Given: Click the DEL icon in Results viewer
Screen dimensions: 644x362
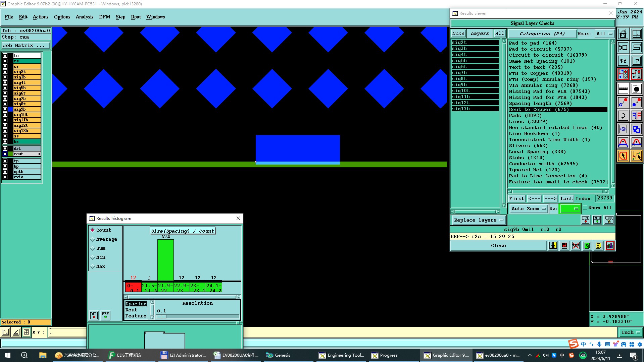Looking at the screenshot, I should tap(586, 220).
